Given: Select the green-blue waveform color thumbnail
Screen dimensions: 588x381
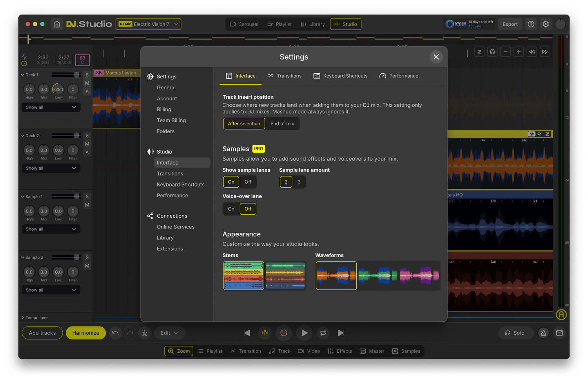Looking at the screenshot, I should (x=377, y=276).
